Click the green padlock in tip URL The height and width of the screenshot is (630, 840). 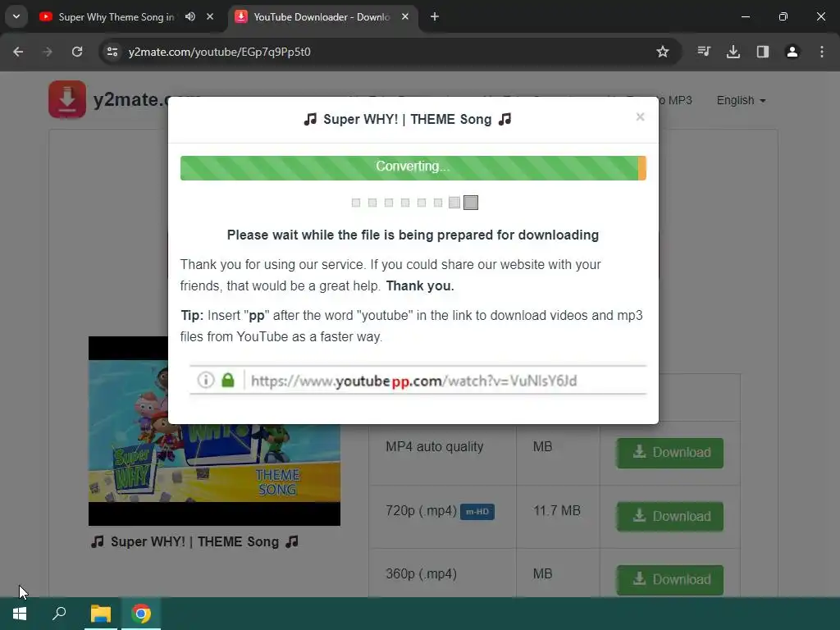[228, 380]
